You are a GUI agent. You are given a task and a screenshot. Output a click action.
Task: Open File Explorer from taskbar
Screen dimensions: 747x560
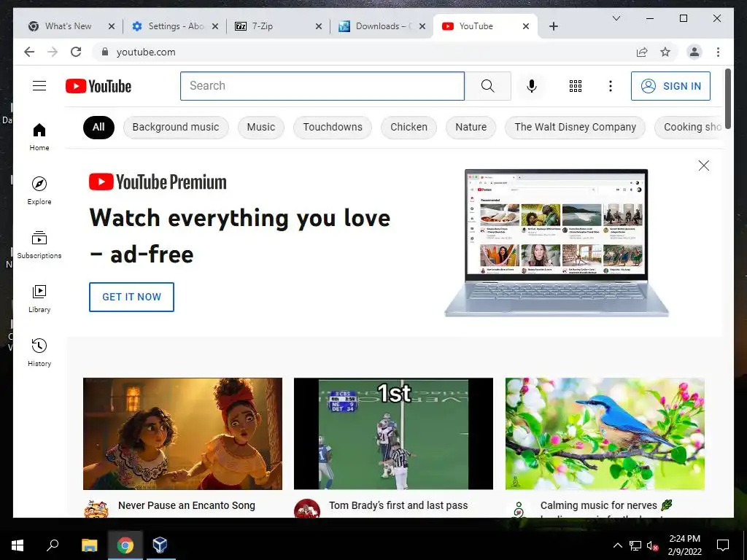point(89,545)
